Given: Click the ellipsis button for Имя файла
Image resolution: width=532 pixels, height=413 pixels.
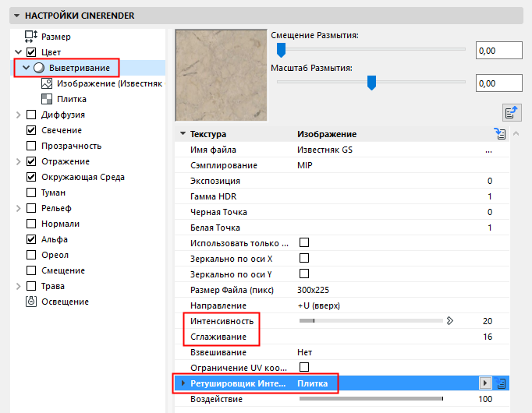Looking at the screenshot, I should point(489,150).
